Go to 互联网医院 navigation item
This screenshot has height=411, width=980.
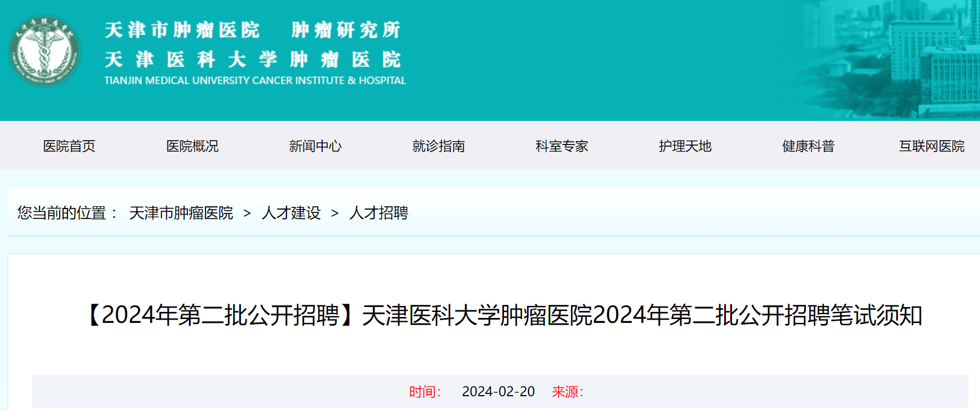click(x=932, y=146)
